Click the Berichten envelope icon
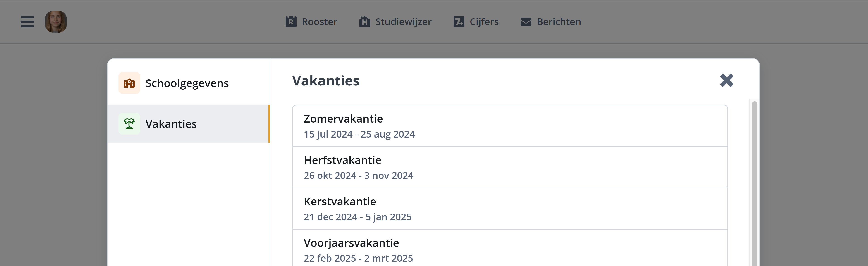 tap(526, 22)
